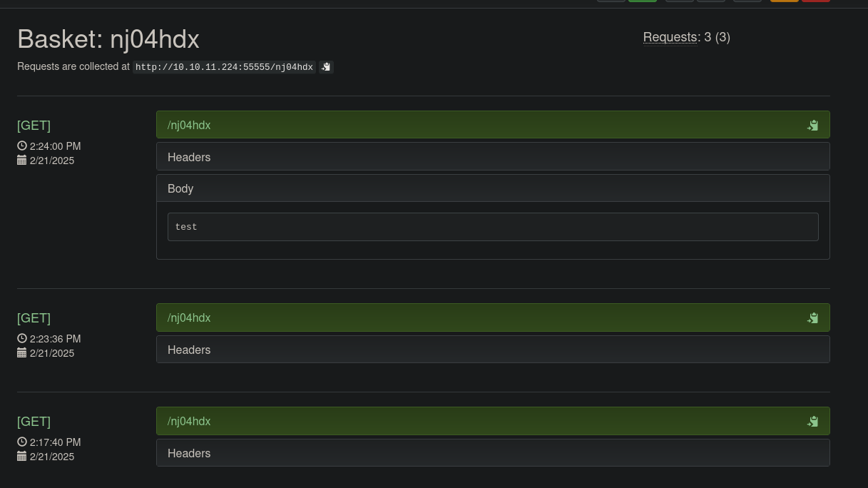Click the body content box containing "test"
Screen dimensions: 868x488
coord(492,227)
